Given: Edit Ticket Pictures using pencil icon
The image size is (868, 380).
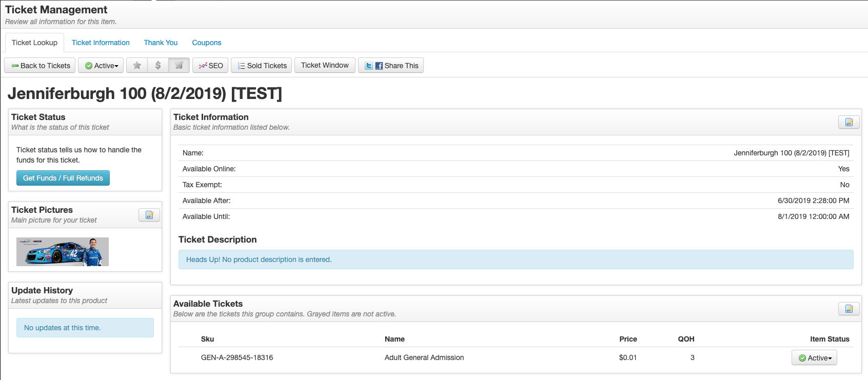Looking at the screenshot, I should click(149, 215).
